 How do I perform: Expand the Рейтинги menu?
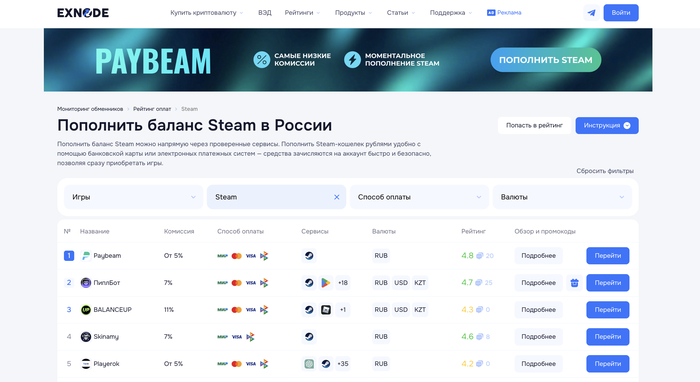[x=302, y=12]
